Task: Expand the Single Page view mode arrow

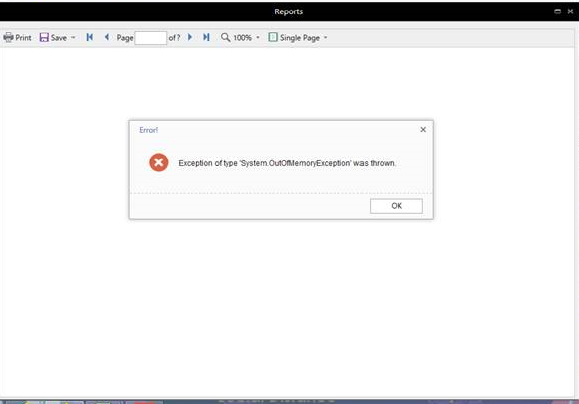Action: point(325,38)
